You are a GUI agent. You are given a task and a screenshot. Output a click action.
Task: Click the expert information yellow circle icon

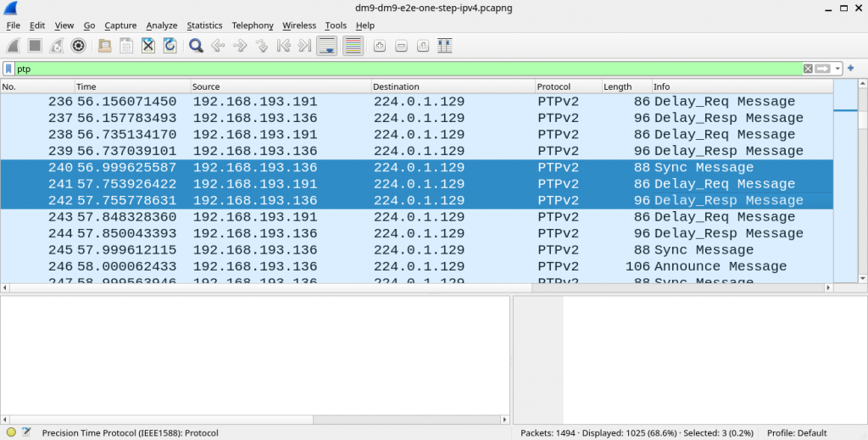click(11, 432)
